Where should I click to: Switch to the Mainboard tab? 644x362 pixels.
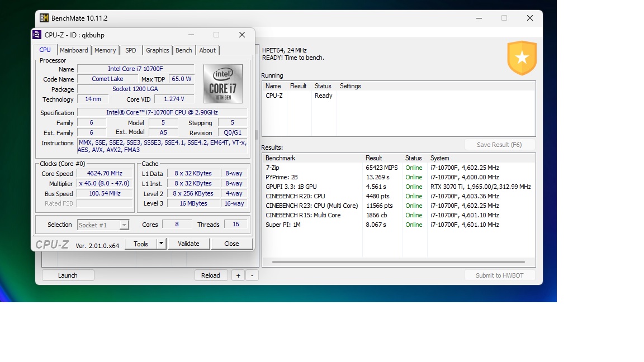pyautogui.click(x=74, y=50)
